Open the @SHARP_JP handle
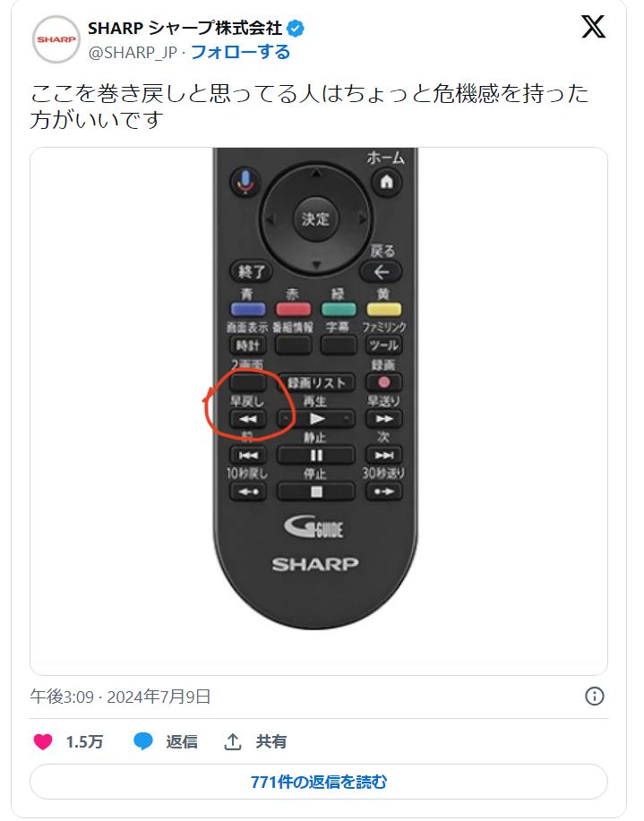This screenshot has height=821, width=644. 133,53
